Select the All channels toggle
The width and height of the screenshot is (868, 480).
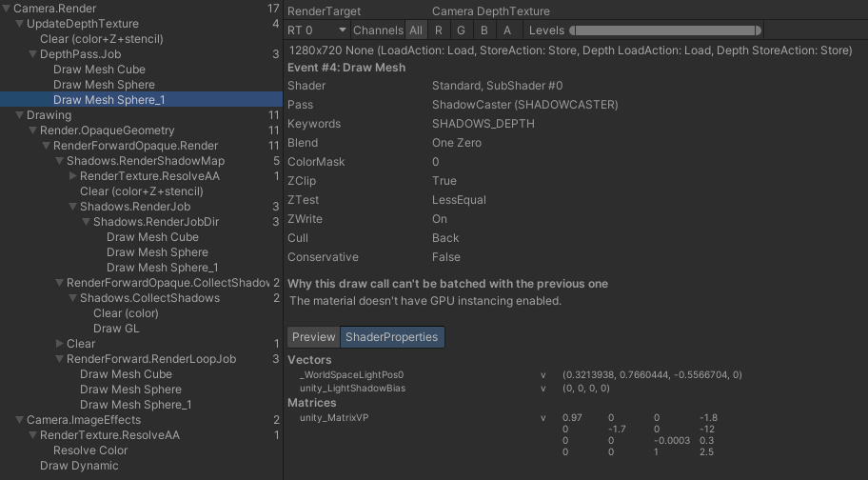click(x=416, y=30)
